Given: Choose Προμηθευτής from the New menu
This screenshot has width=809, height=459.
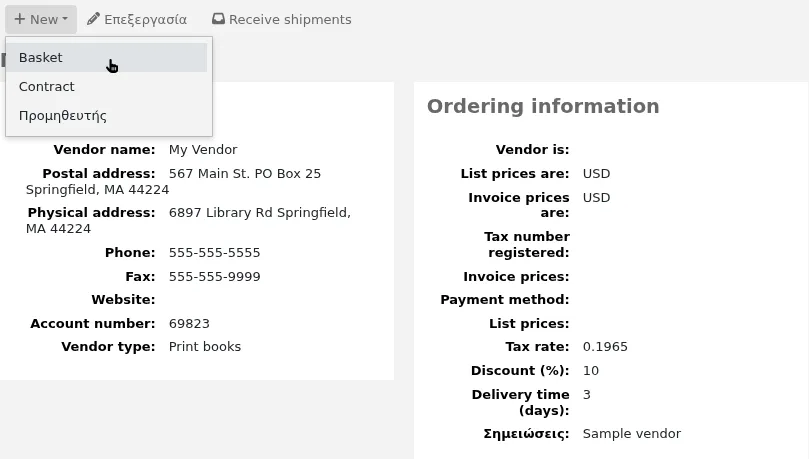Looking at the screenshot, I should pos(106,115).
